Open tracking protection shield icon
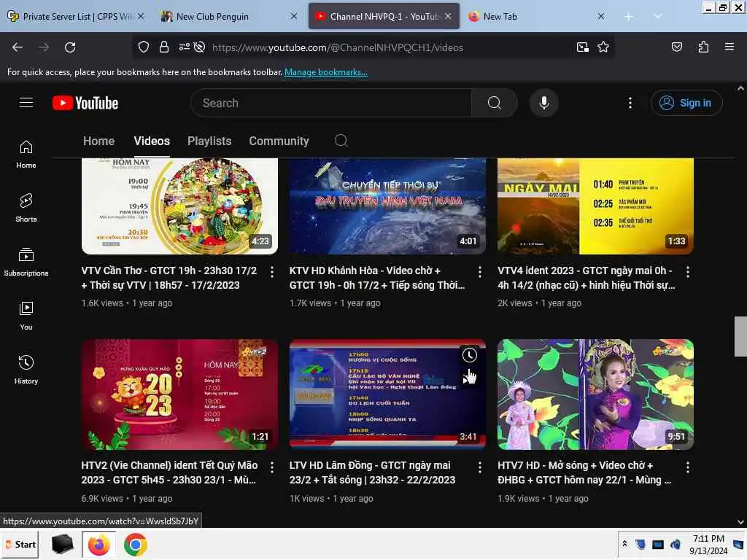This screenshot has height=560, width=747. 144,47
